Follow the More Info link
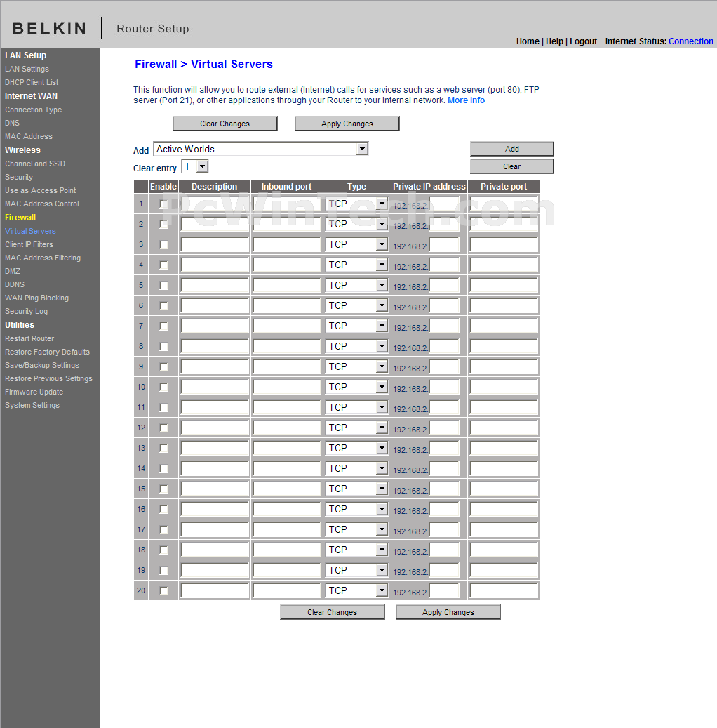Viewport: 717px width, 728px height. [x=466, y=100]
